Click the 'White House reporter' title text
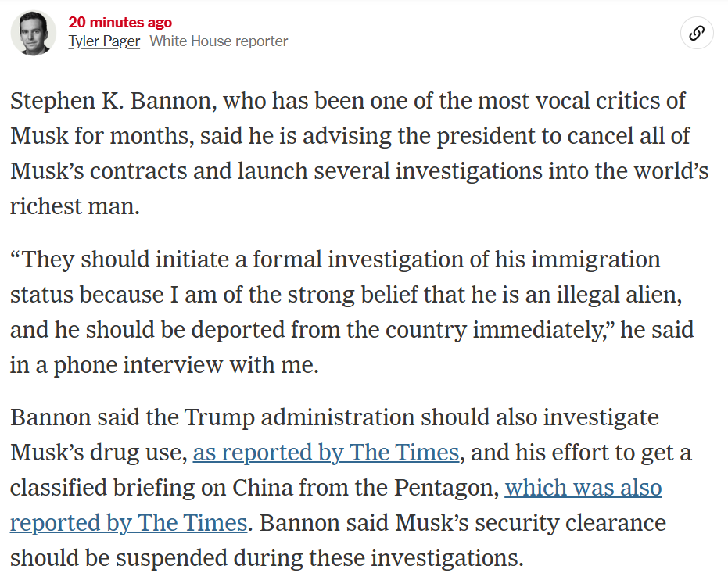Image resolution: width=728 pixels, height=580 pixels. click(x=219, y=41)
